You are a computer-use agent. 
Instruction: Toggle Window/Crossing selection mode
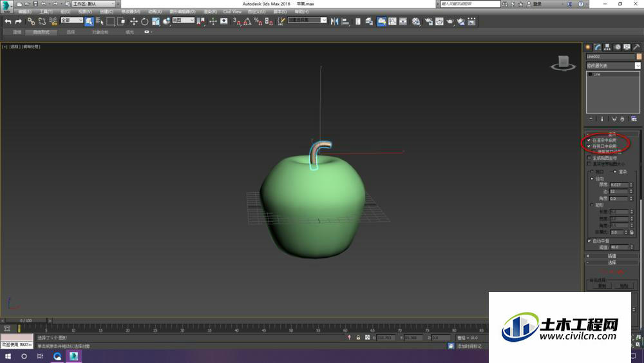pos(121,21)
